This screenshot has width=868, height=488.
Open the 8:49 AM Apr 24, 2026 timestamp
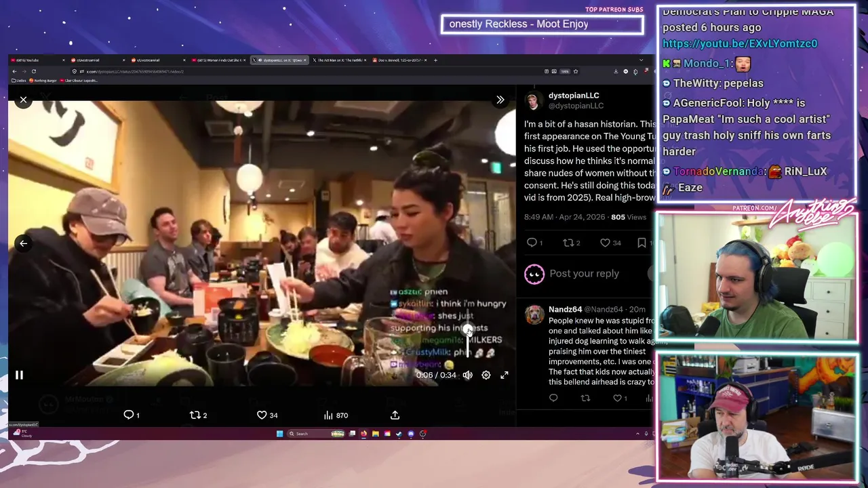(x=565, y=217)
